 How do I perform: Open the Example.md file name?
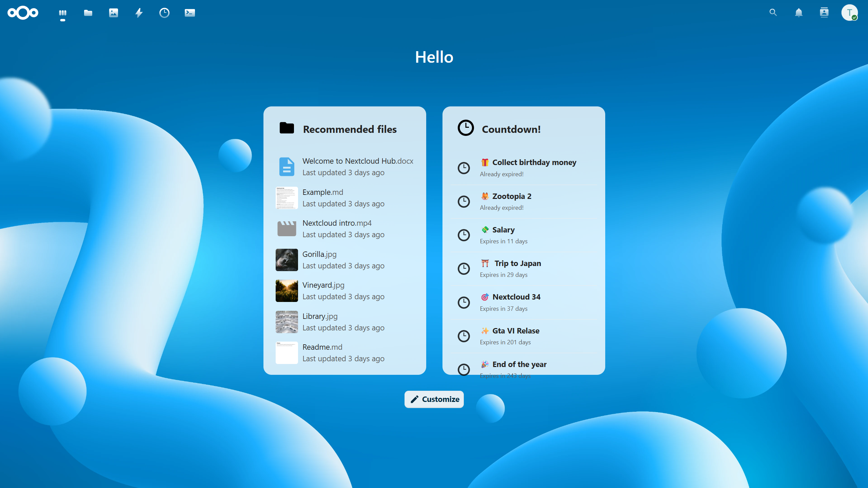click(x=323, y=192)
